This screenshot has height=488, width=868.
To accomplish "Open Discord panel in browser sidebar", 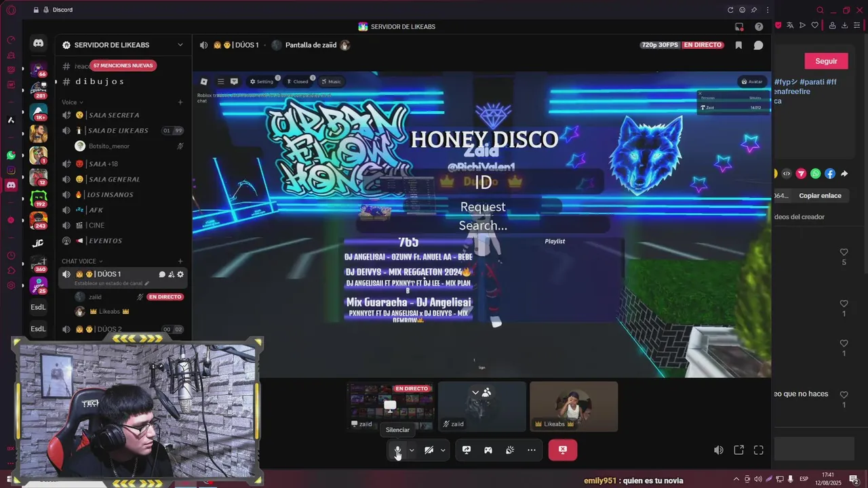I will coord(11,185).
